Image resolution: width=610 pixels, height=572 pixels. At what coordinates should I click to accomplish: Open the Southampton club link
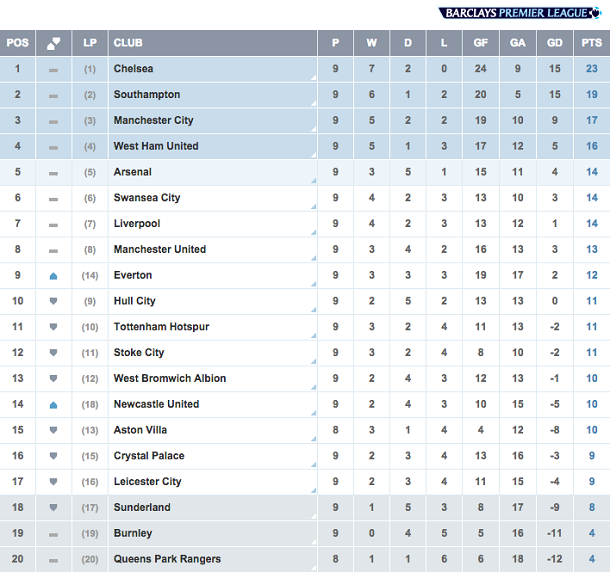(x=147, y=95)
